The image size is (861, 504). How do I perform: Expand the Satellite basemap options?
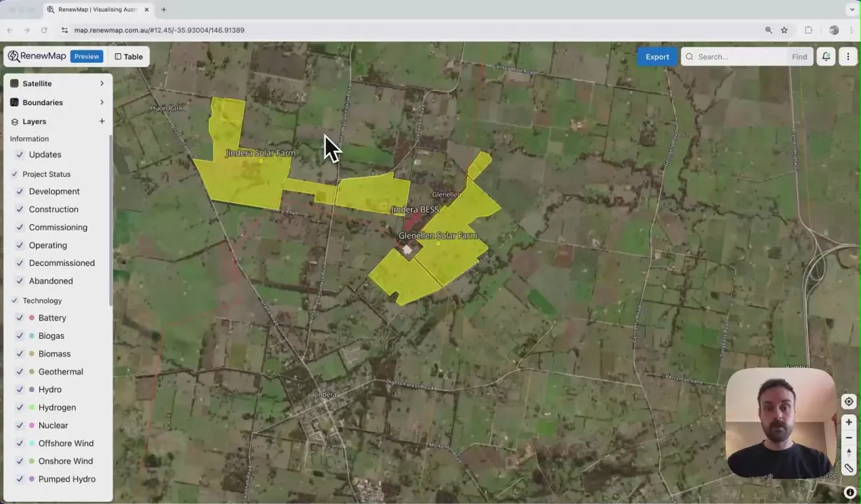click(102, 83)
